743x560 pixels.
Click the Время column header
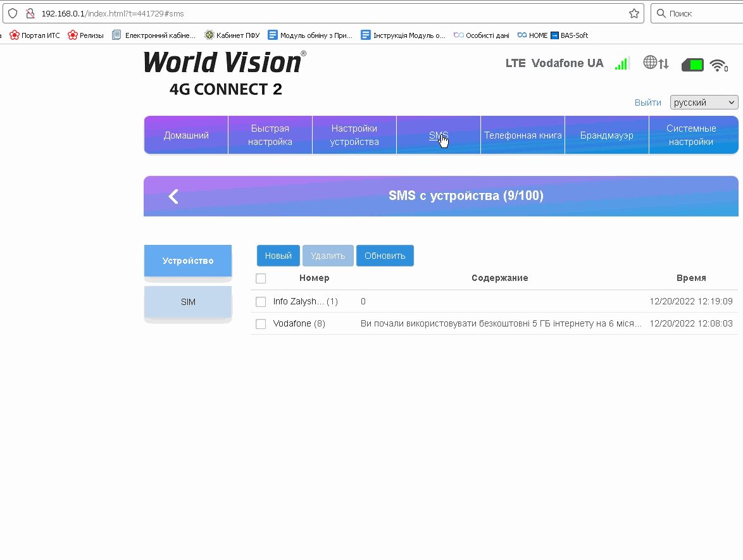coord(691,278)
